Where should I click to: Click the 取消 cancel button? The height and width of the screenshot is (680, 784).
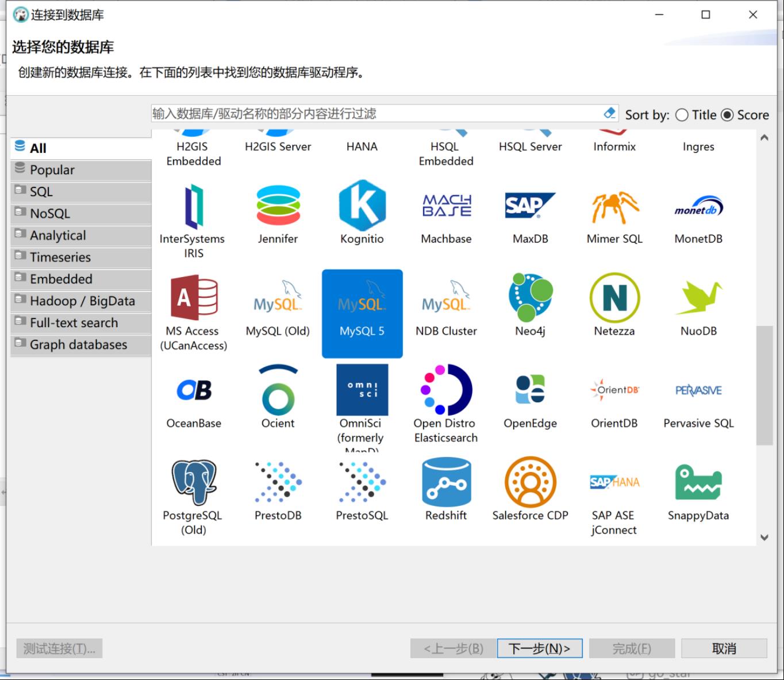(x=724, y=648)
